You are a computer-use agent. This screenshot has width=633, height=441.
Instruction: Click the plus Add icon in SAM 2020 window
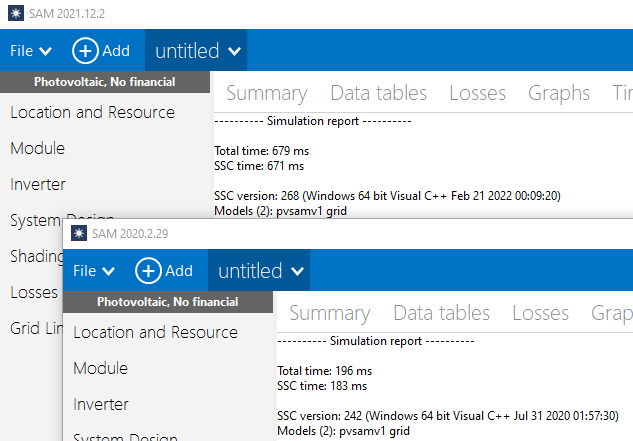(148, 271)
